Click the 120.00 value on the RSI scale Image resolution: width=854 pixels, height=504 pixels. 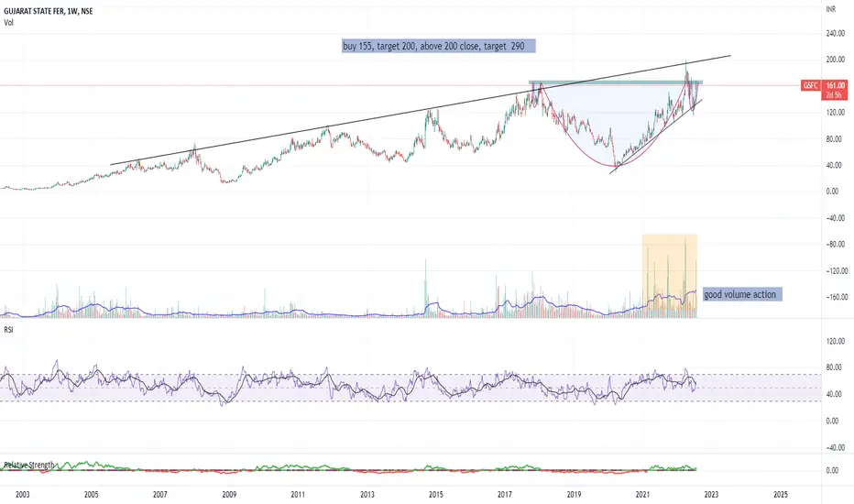pos(836,342)
